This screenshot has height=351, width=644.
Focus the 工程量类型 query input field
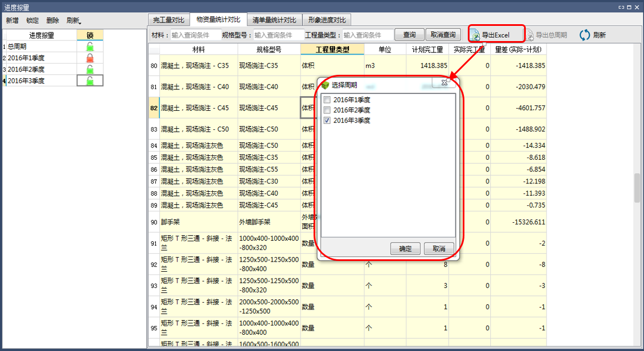[x=368, y=35]
